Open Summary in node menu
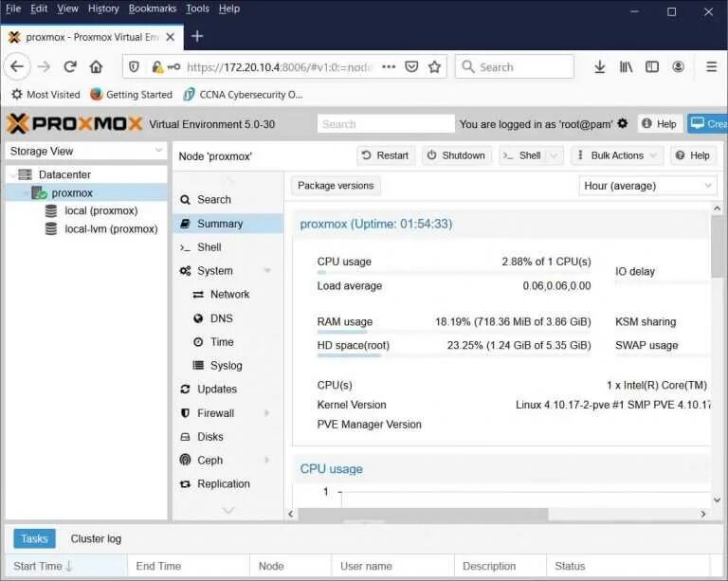Viewport: 728px width, 581px height. coord(227,224)
